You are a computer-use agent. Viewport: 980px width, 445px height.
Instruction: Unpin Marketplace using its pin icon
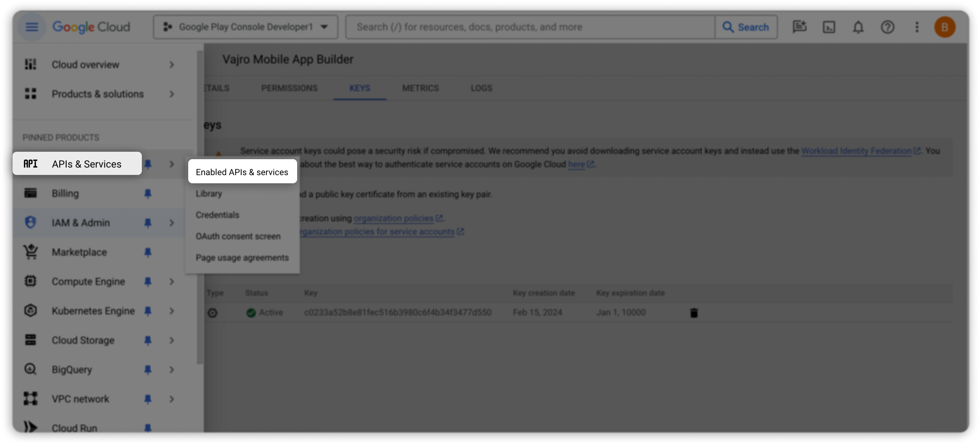pyautogui.click(x=148, y=252)
